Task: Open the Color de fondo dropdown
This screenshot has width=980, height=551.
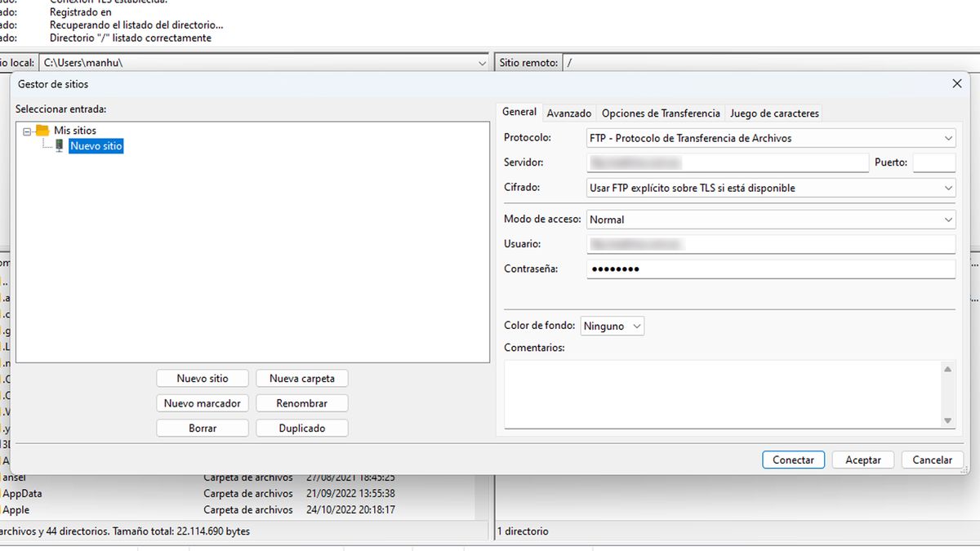Action: click(638, 326)
